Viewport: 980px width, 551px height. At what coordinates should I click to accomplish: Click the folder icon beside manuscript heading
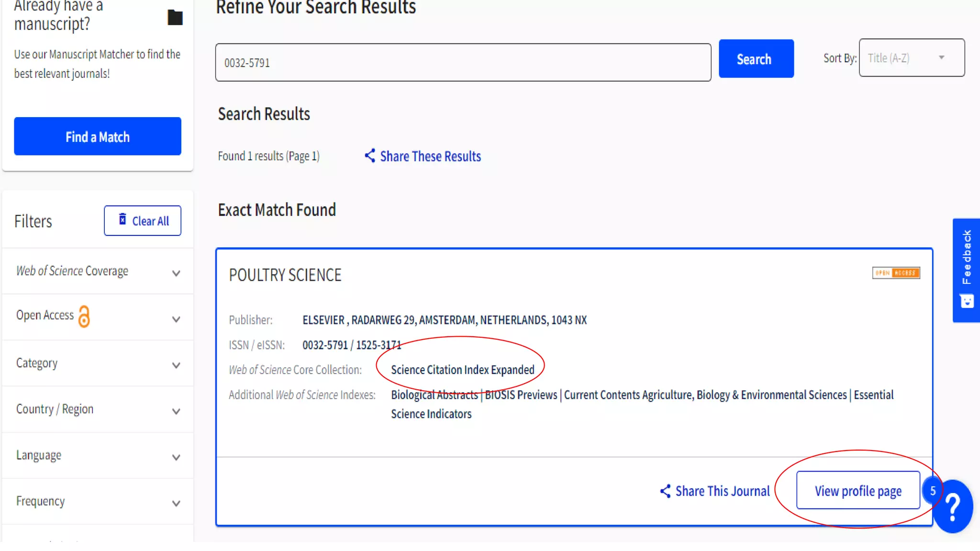[175, 17]
